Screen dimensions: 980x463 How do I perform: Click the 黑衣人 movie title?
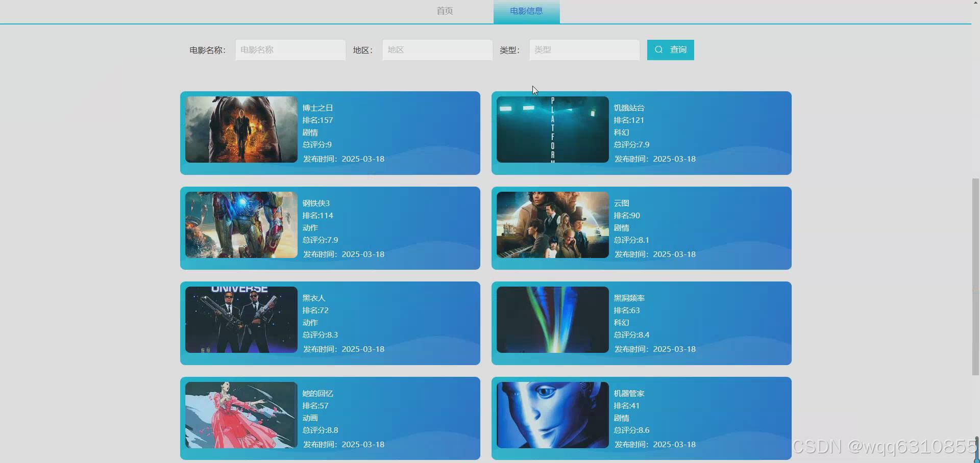pos(314,298)
